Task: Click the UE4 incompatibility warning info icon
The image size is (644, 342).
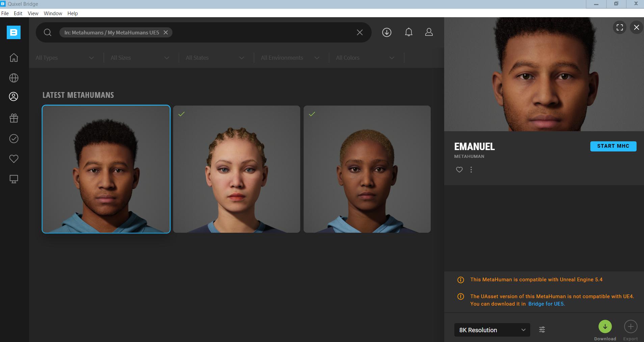Action: 460,296
